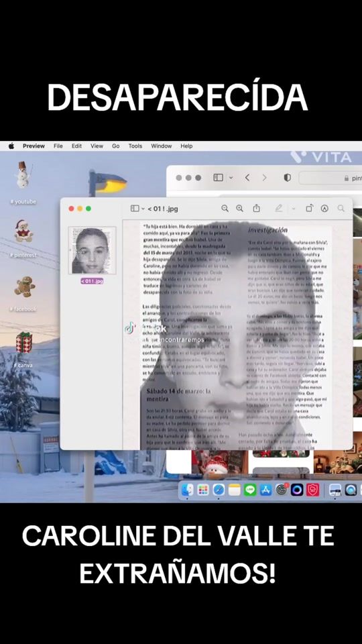Click the zoom out magnifier in Preview
Viewport: 362px width, 644px height.
[225, 209]
